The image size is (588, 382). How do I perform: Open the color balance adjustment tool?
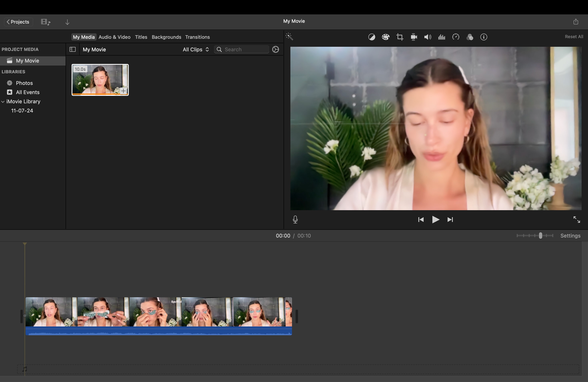coord(372,37)
